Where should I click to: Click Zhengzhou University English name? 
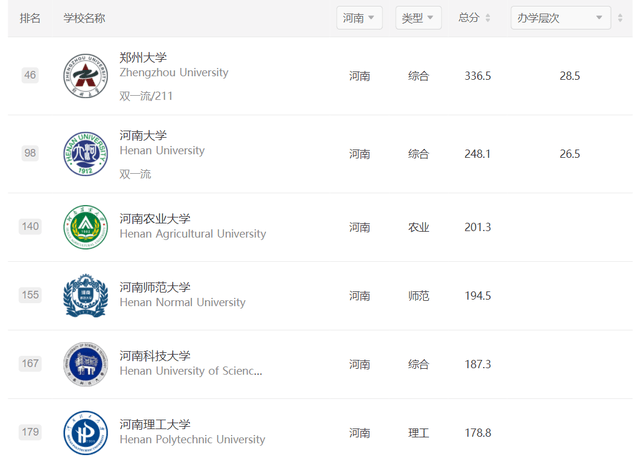[174, 73]
